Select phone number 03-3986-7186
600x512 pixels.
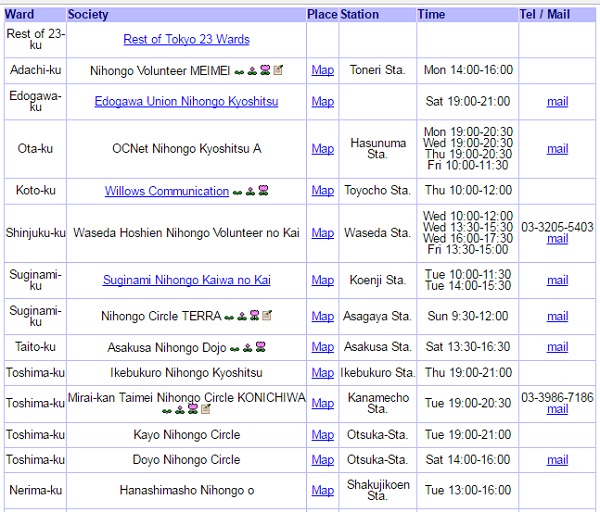[557, 398]
